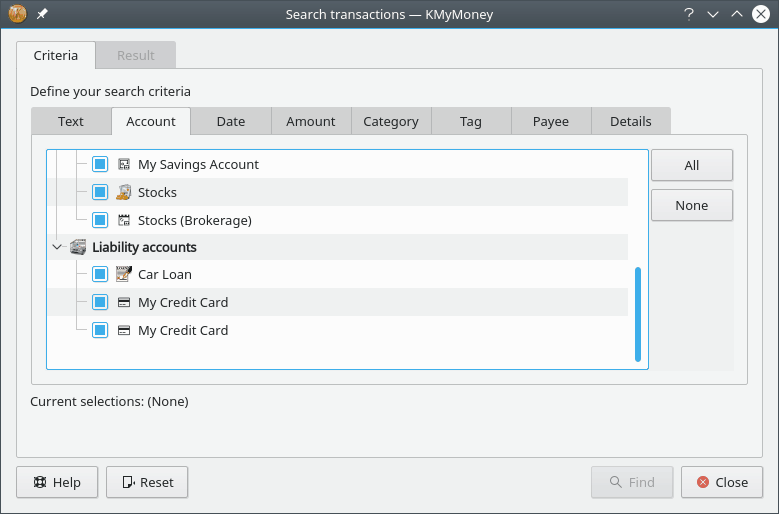779x514 pixels.
Task: Click the Liability accounts group icon
Action: [78, 247]
